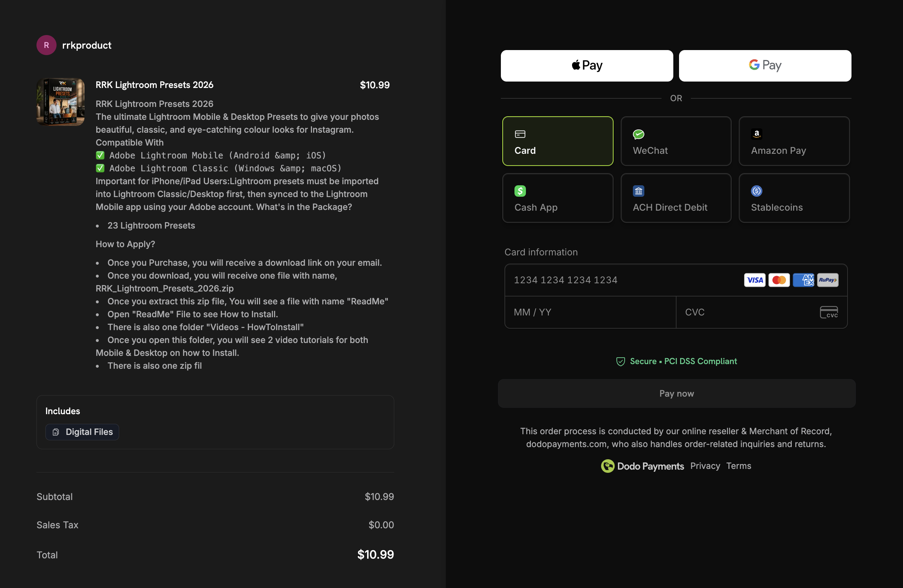The width and height of the screenshot is (903, 588).
Task: Click the rrkproduct seller name
Action: [x=87, y=45]
